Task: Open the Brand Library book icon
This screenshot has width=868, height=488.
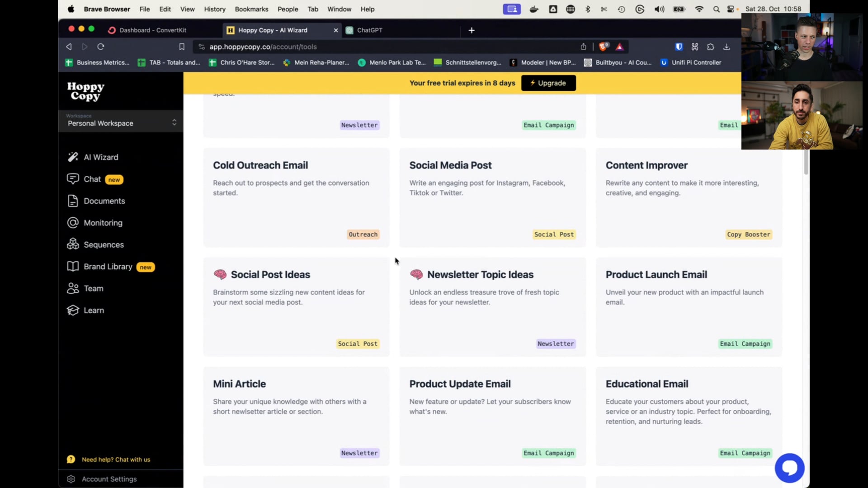Action: pyautogui.click(x=73, y=267)
